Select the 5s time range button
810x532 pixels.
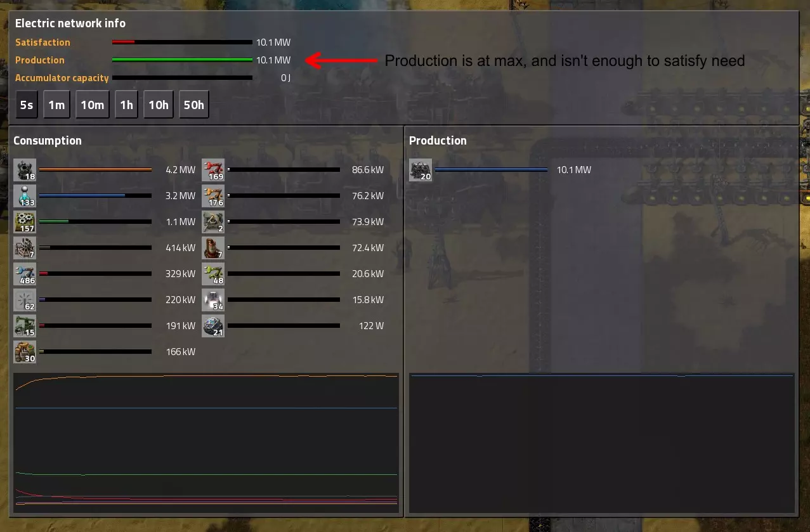(x=27, y=105)
